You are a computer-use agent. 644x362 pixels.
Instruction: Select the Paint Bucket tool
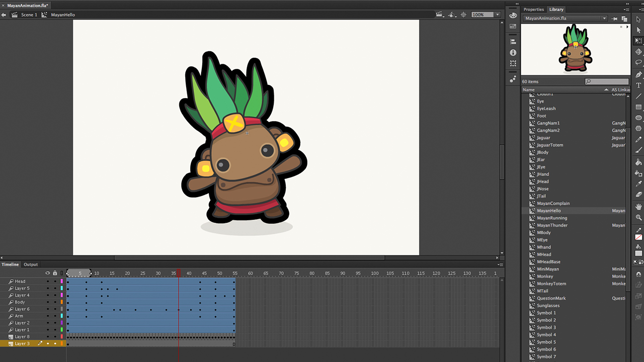pos(638,162)
